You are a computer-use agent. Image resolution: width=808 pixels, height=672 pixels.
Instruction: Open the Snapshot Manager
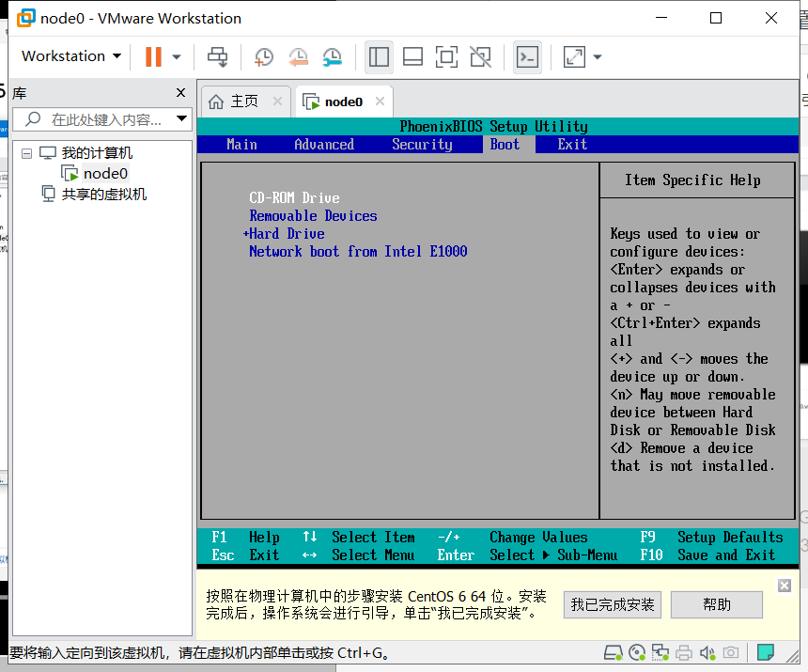332,56
